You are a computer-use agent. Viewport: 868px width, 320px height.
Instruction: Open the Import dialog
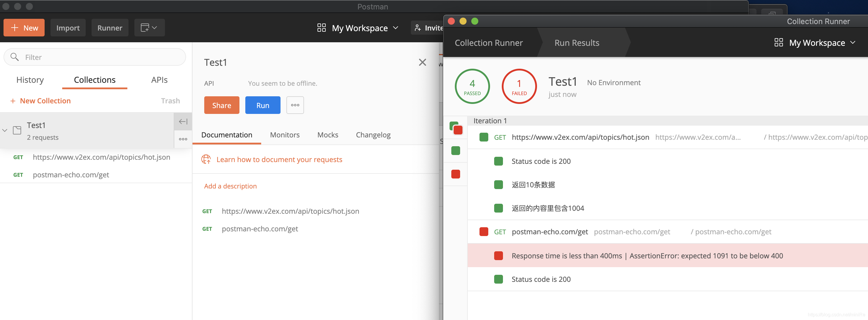[x=68, y=28]
